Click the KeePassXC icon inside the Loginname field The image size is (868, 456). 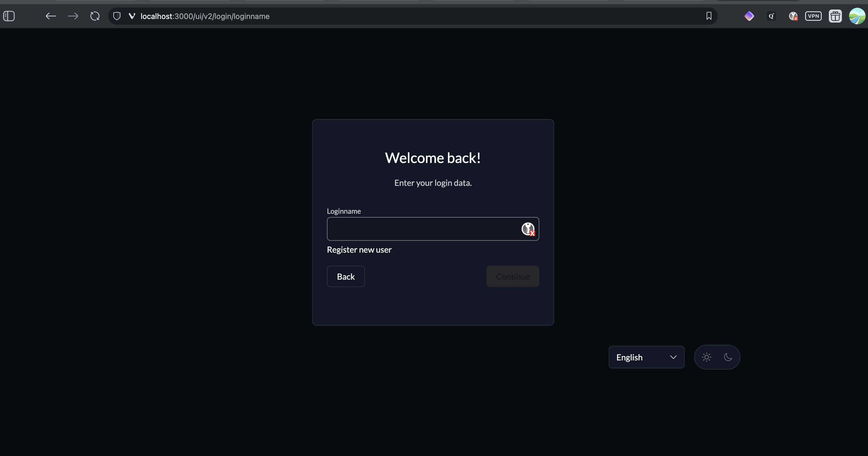coord(528,229)
